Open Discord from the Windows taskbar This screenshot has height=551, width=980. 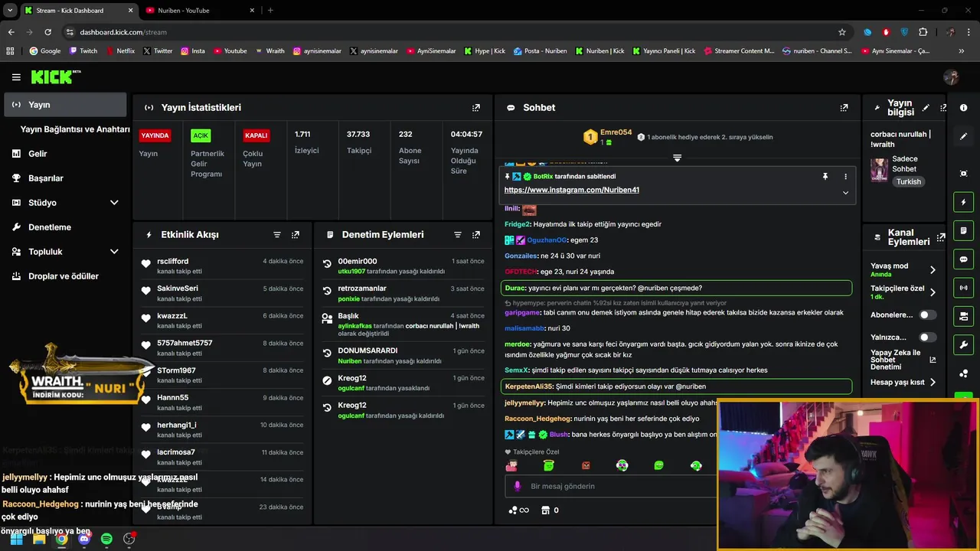84,539
